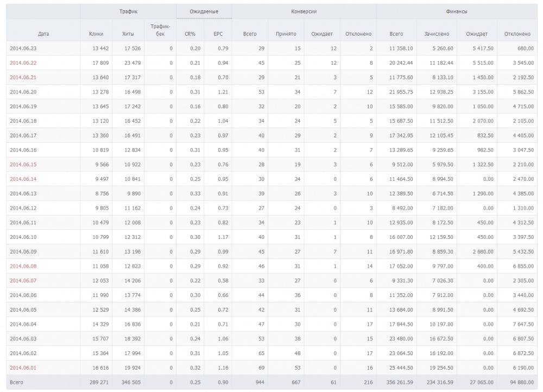543x392 pixels.
Task: Sort by the CR% column header
Action: [190, 34]
